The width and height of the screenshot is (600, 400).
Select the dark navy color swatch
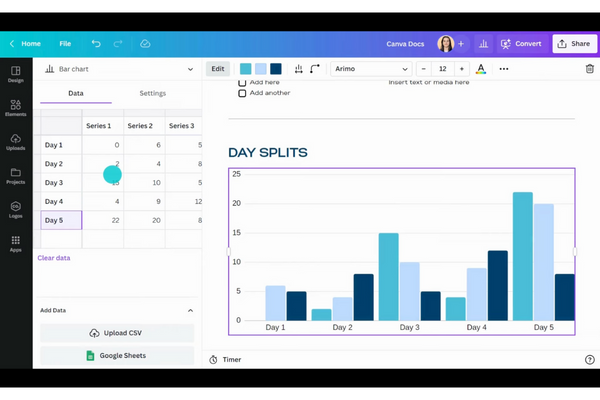pos(276,69)
